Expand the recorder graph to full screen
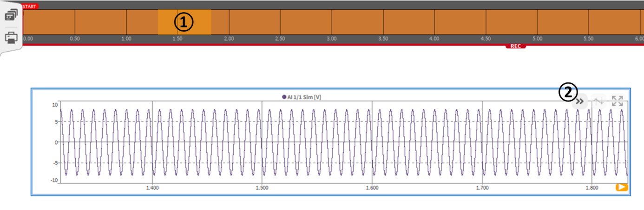The height and width of the screenshot is (210, 644). pos(617,101)
